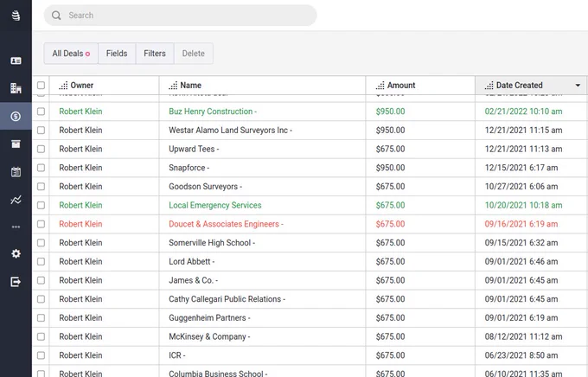Open Guggenheim Partners deal
Screen dimensions: 588x377
point(209,317)
